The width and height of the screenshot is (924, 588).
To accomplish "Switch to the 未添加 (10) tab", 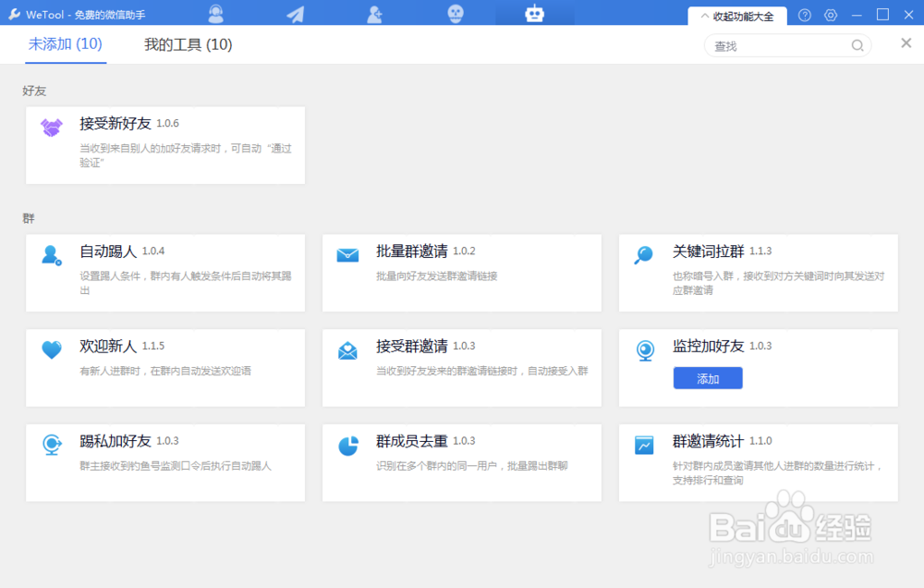I will coord(66,44).
